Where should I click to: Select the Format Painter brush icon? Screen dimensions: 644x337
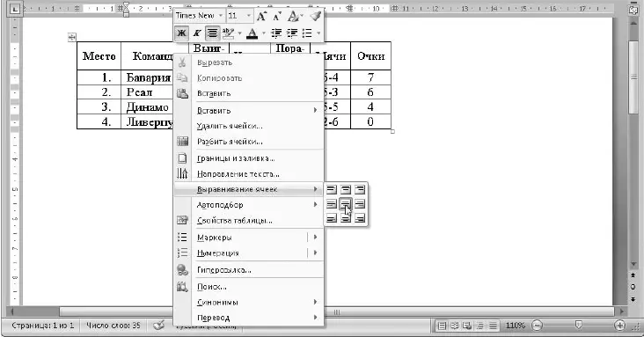pyautogui.click(x=316, y=16)
